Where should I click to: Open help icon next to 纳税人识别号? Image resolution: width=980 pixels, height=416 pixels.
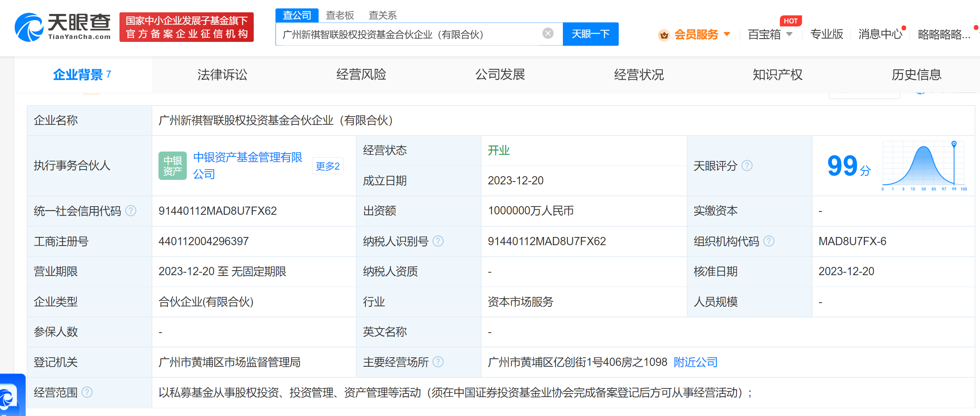[x=438, y=241]
